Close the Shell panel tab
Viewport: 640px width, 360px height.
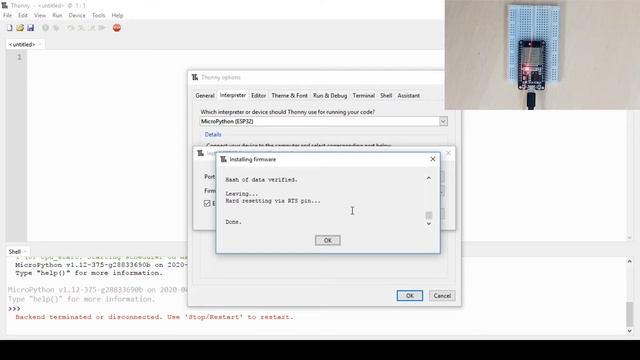coord(25,251)
